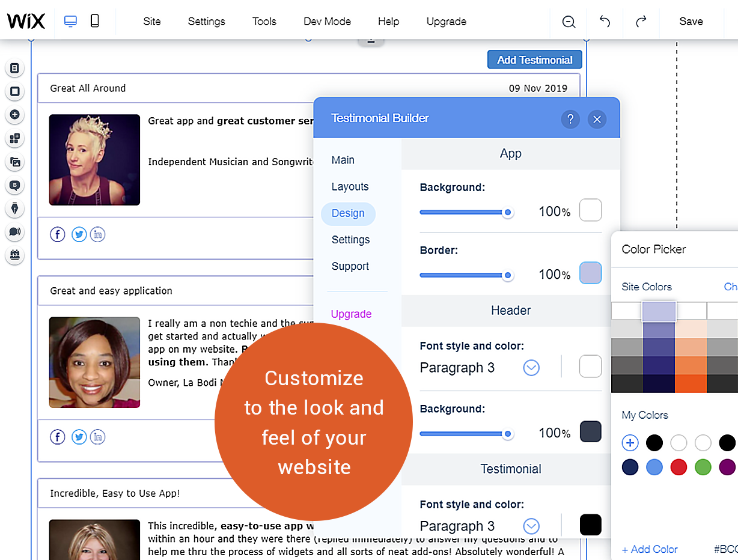This screenshot has width=738, height=560.
Task: Click the Add Testimonial button
Action: tap(535, 59)
